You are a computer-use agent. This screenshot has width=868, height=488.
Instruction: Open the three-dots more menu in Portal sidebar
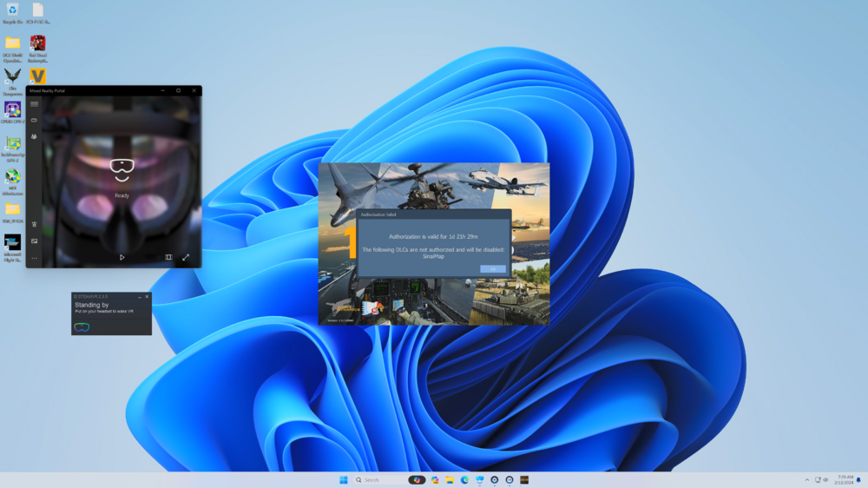[35, 258]
